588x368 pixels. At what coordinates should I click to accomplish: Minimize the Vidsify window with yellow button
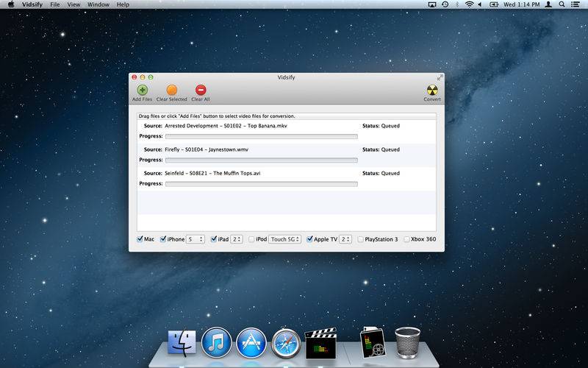[x=143, y=77]
